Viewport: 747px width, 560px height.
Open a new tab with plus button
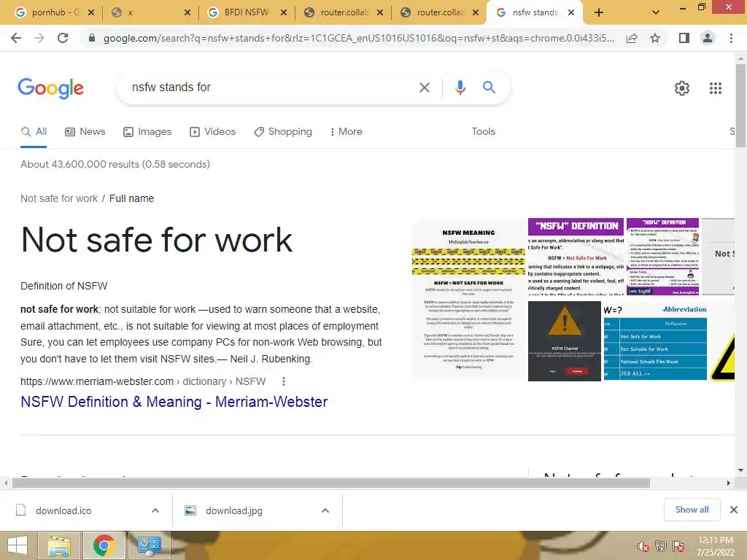(599, 12)
